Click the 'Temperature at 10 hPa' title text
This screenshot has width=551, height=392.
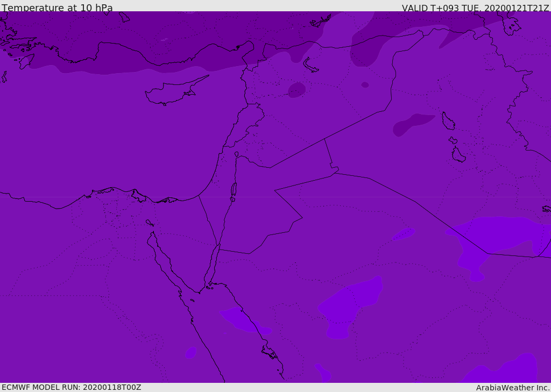click(57, 8)
